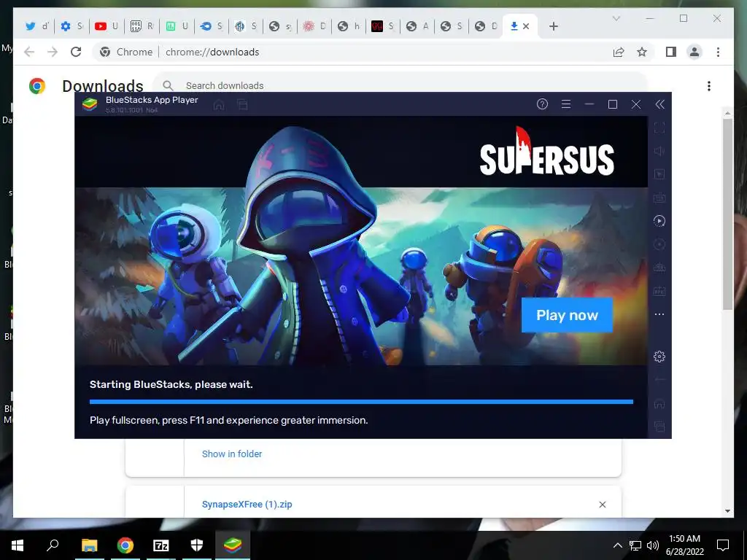The image size is (747, 560).
Task: Click Chrome back navigation arrow
Action: tap(29, 52)
